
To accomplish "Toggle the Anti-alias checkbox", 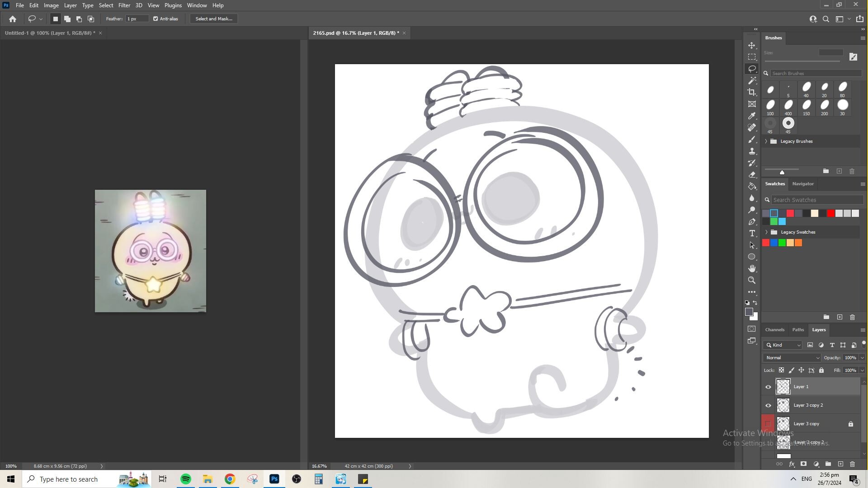I will [156, 19].
